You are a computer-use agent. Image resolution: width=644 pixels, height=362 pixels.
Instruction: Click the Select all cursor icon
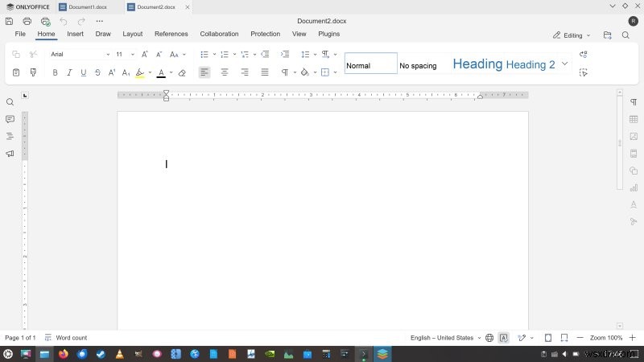pos(583,72)
